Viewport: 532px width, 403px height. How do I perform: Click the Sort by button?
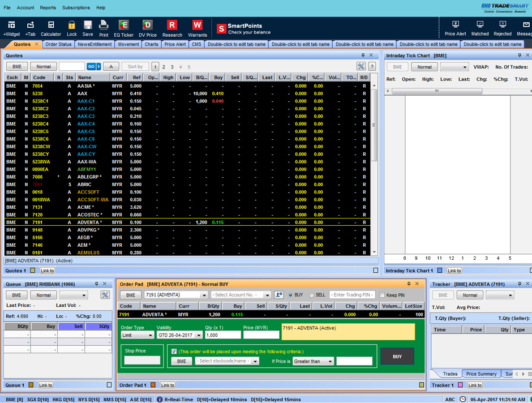tap(135, 66)
